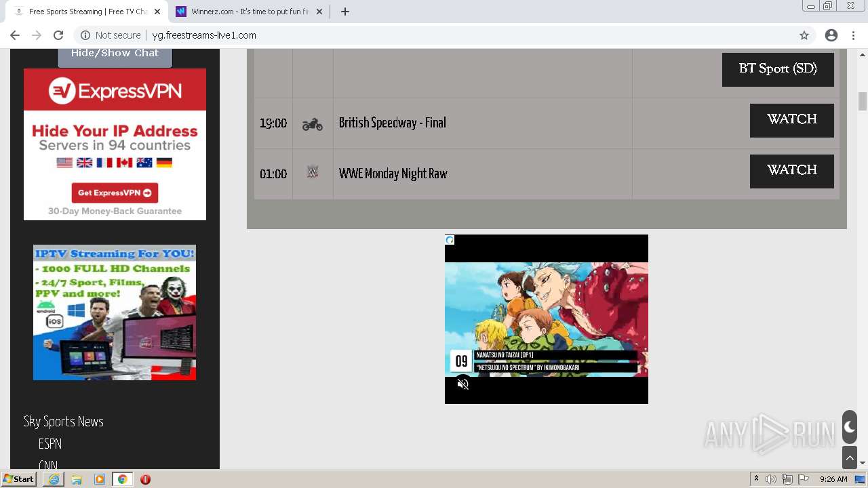
Task: Launch Internet Explorer from taskbar
Action: tap(54, 479)
